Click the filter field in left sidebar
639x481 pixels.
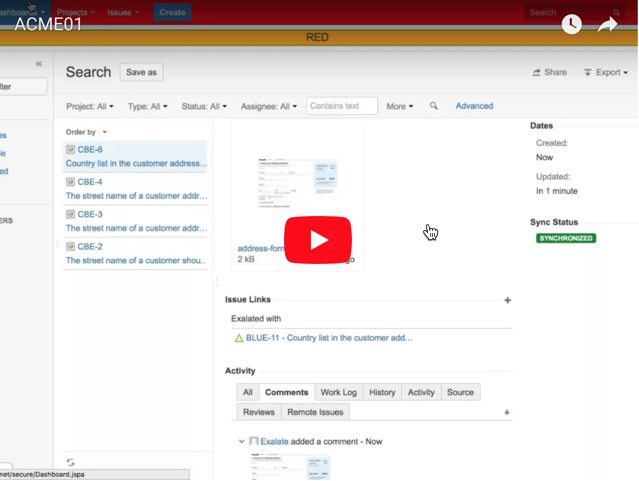click(x=23, y=86)
